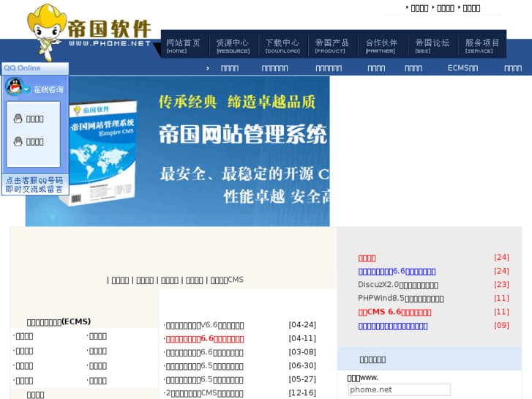Open the 网站首页 HOME nav item
The image size is (532, 399).
[x=183, y=45]
